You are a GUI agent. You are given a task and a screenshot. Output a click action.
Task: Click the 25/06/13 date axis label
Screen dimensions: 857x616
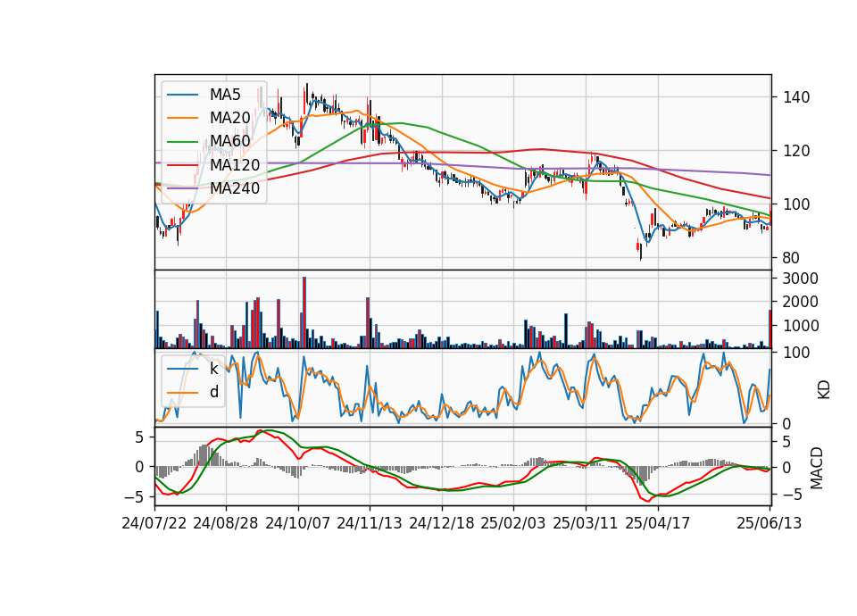coord(769,523)
